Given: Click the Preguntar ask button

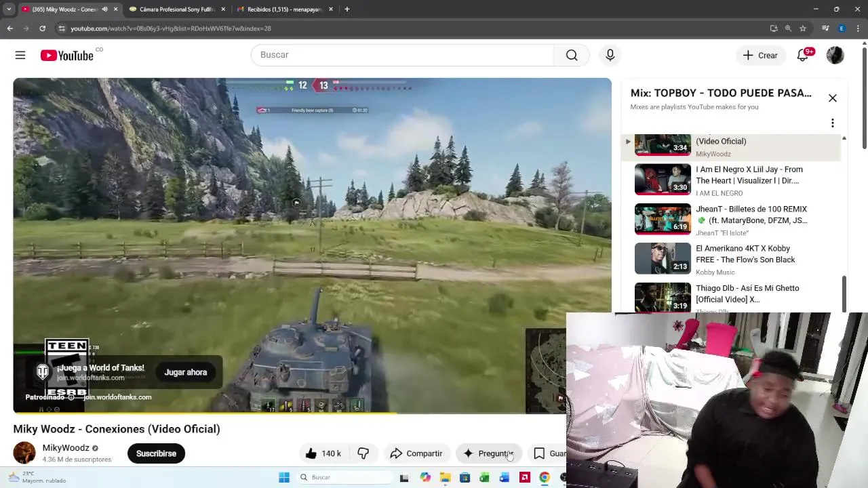Looking at the screenshot, I should pos(488,453).
